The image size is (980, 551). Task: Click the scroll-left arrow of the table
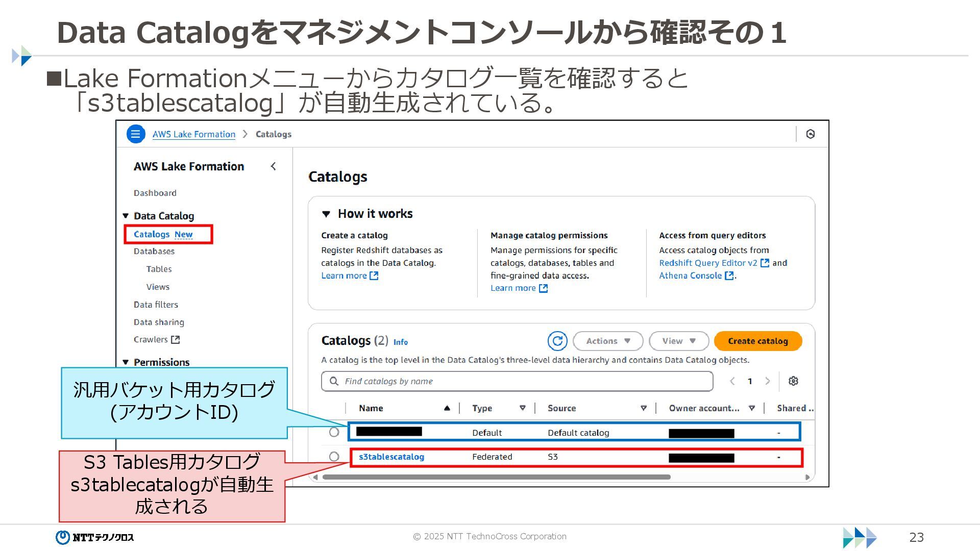315,477
